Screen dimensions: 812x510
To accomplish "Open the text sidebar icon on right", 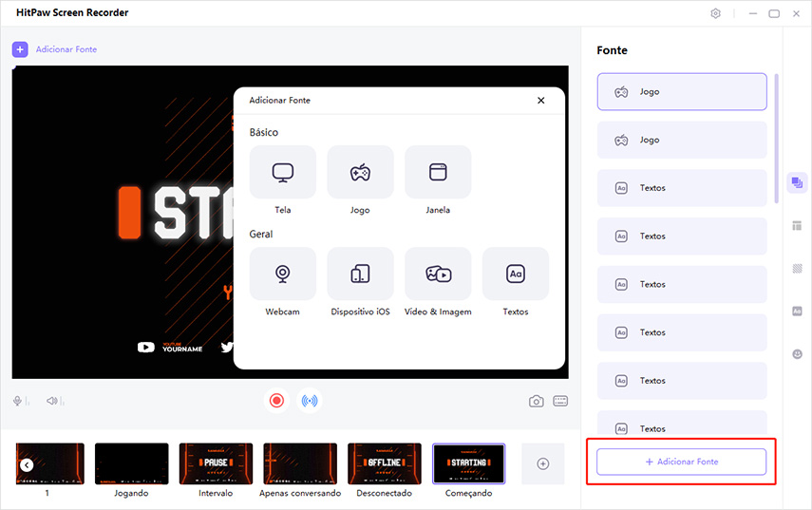I will (x=797, y=312).
